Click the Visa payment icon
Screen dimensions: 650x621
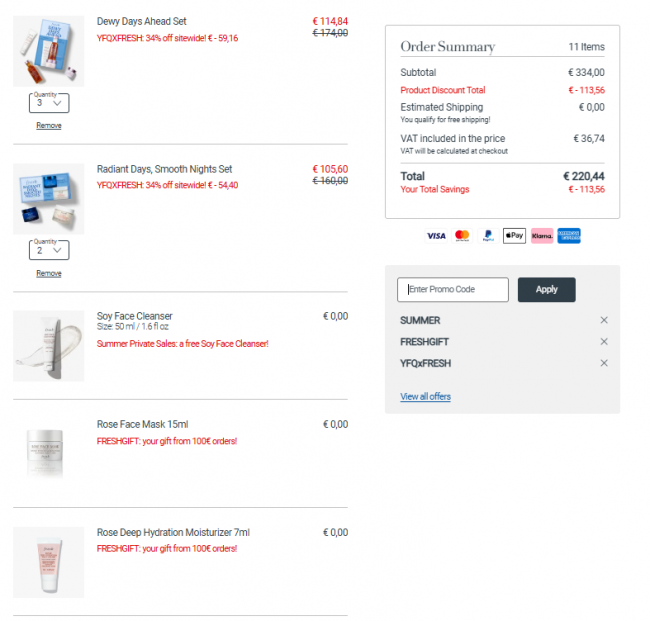pyautogui.click(x=436, y=236)
